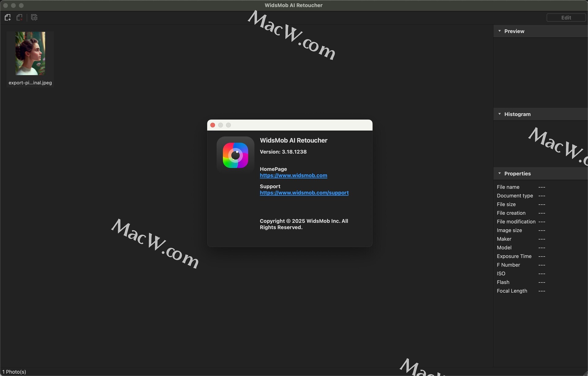This screenshot has height=376, width=588.
Task: Click the 'Image size' property row
Action: coord(521,230)
